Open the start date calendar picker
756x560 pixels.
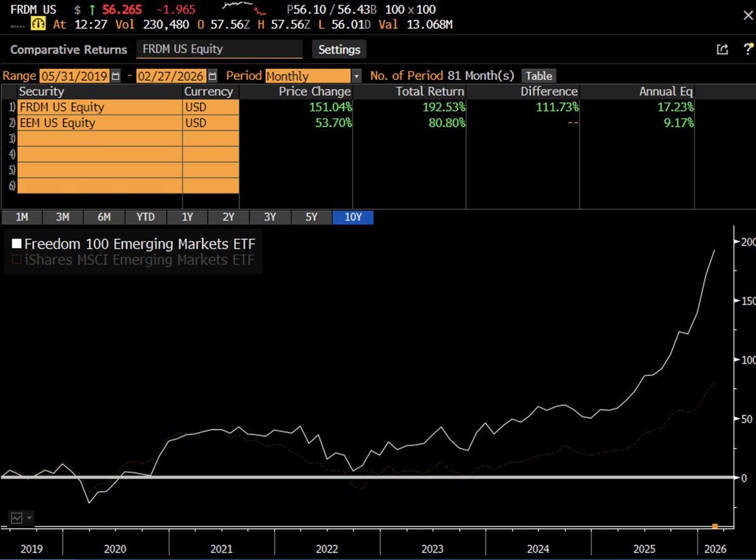(x=115, y=76)
